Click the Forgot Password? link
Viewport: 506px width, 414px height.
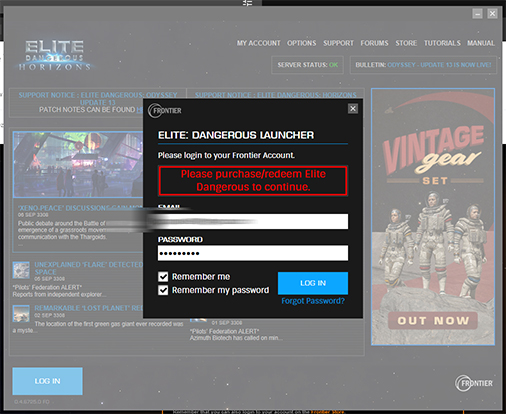313,301
